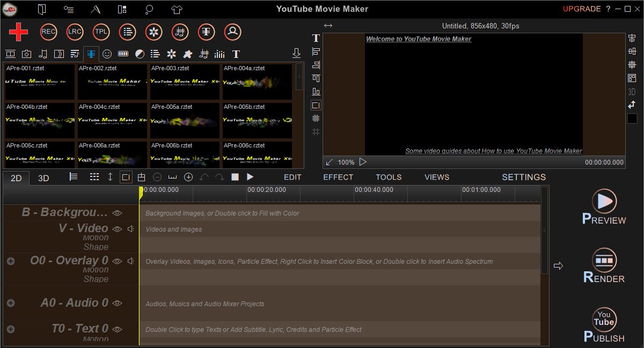Open the half-circle contrast filter tab

(x=140, y=54)
